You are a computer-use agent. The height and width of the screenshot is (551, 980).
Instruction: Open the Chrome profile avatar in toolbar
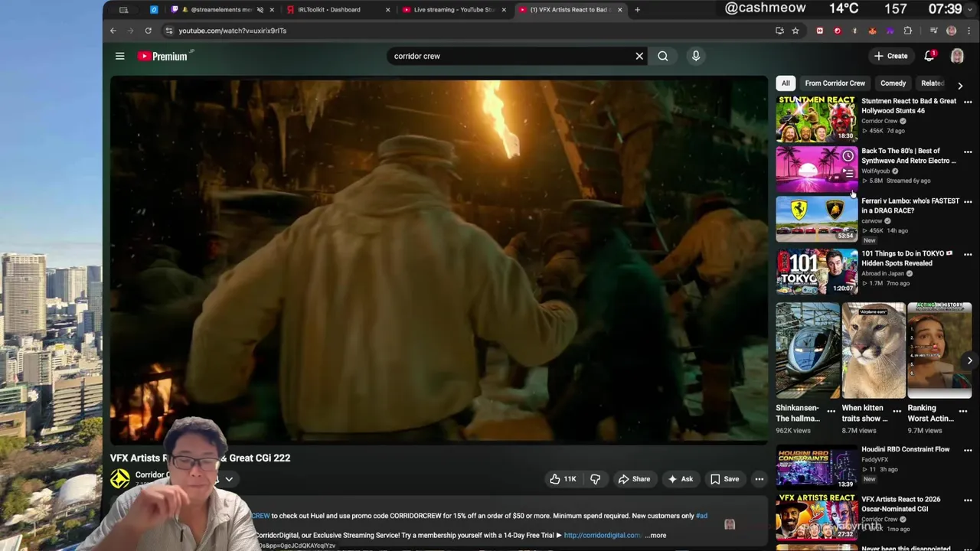(x=951, y=31)
